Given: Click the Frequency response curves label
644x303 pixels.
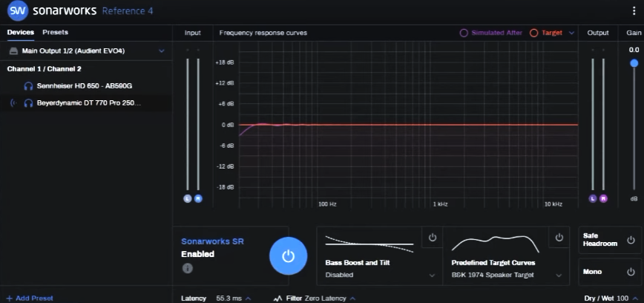Looking at the screenshot, I should pyautogui.click(x=263, y=33).
